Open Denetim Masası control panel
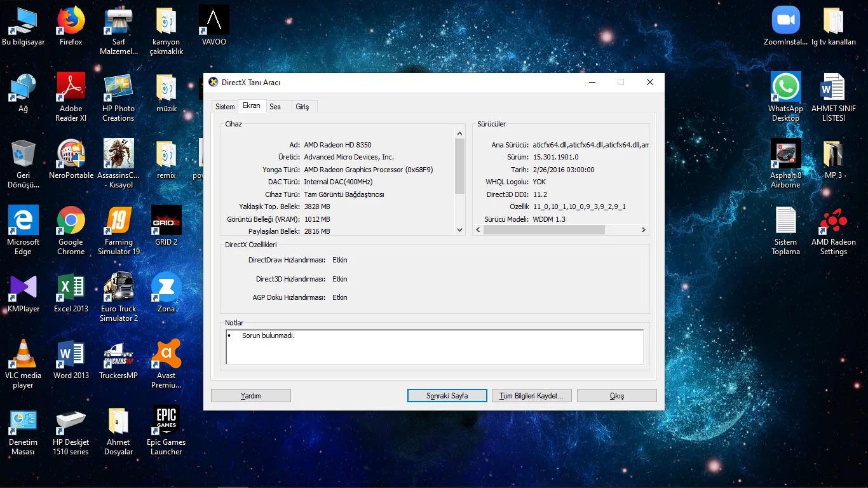This screenshot has width=868, height=488. point(24,431)
